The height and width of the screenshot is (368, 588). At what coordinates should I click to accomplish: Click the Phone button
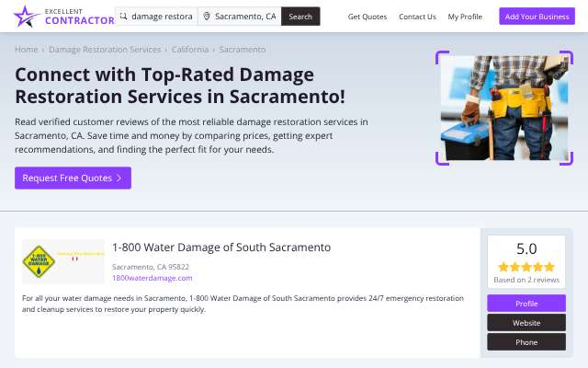coord(526,342)
